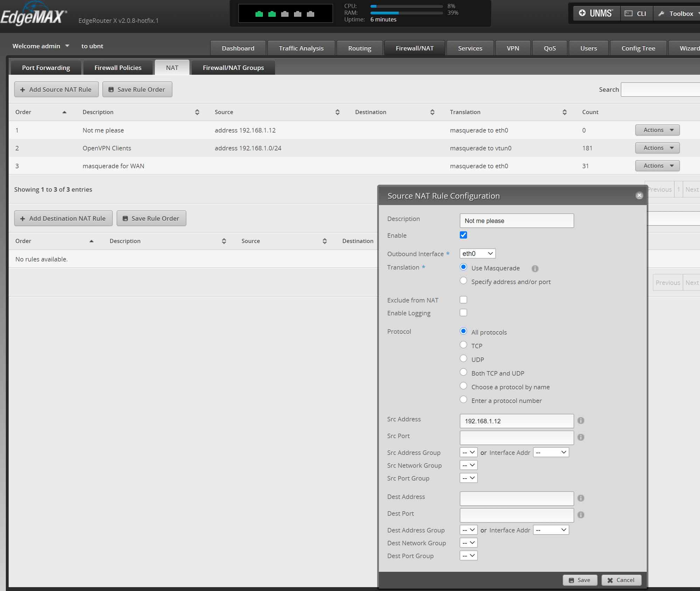Image resolution: width=700 pixels, height=591 pixels.
Task: Toggle the Enable checkbox for NAT rule
Action: click(463, 235)
